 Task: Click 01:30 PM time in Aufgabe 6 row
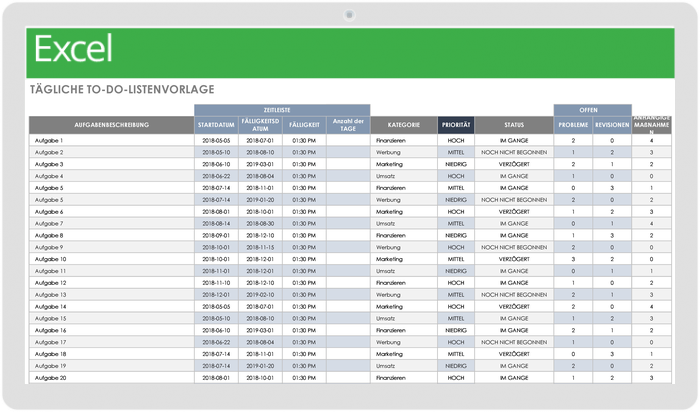point(304,212)
